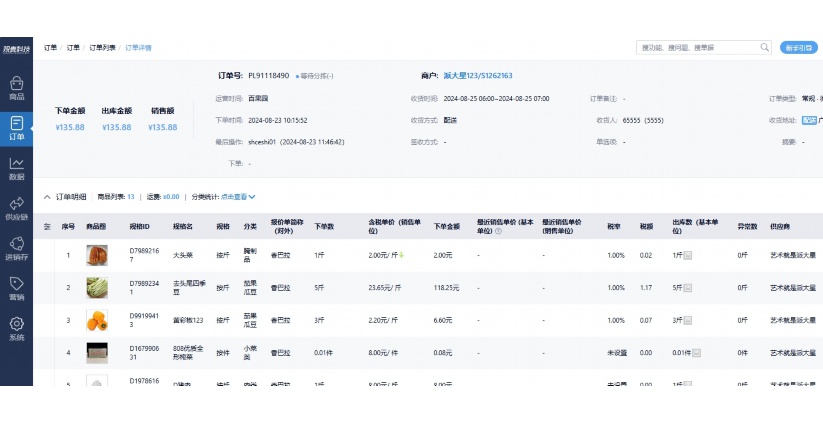Click the help icon beside 最近销售单价 (基本单位)

coord(498,231)
